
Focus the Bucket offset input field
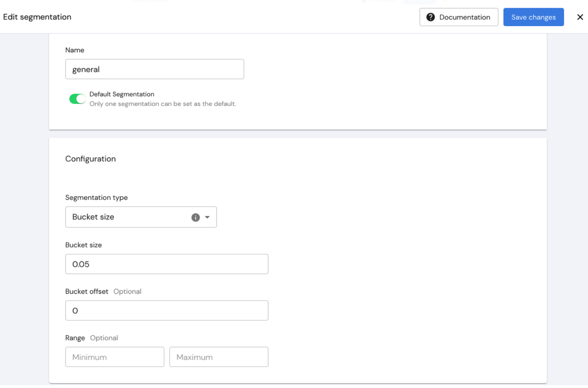[166, 311]
